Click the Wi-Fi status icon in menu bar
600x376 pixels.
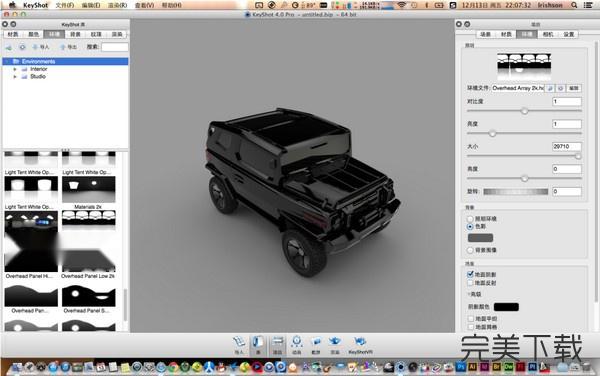pos(401,5)
